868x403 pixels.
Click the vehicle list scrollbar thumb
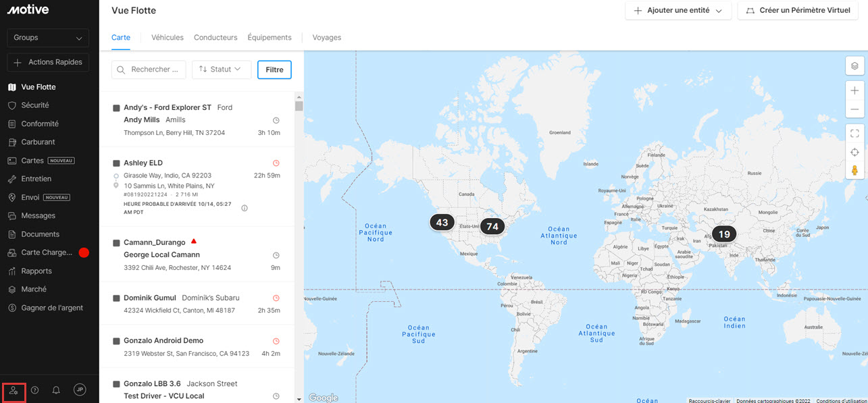(x=299, y=105)
